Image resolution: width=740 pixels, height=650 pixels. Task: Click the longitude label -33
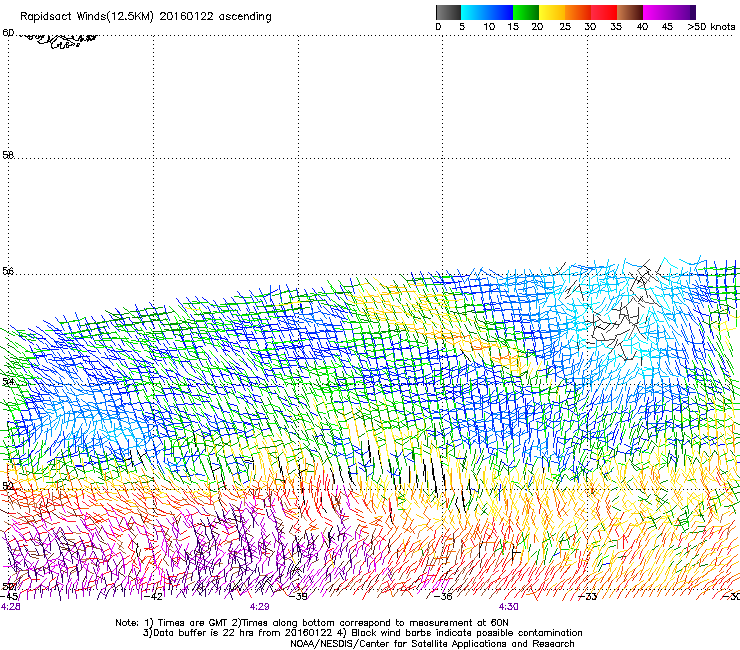(588, 596)
